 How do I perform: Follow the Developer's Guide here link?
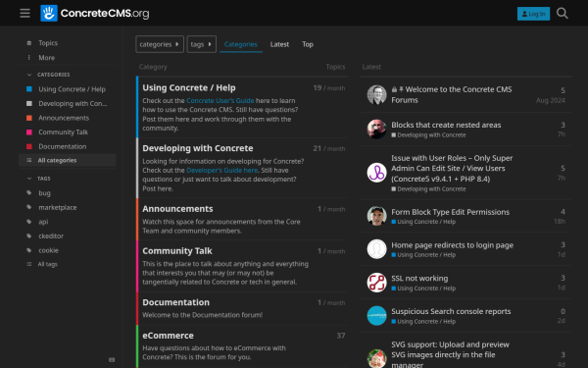coord(222,170)
